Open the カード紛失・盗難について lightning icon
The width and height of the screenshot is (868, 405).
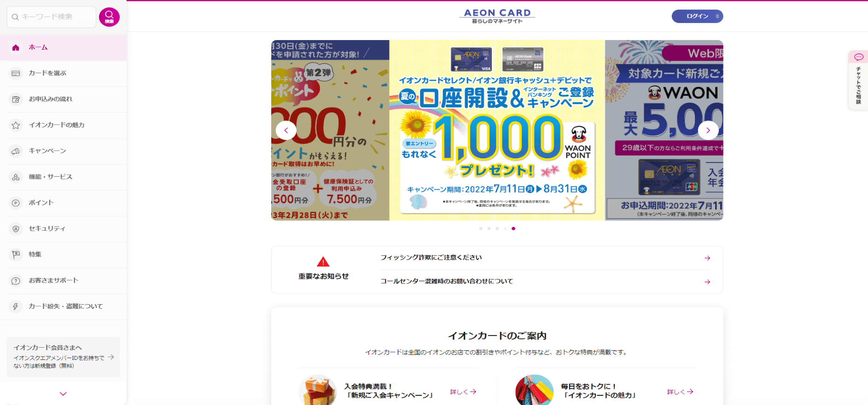pyautogui.click(x=16, y=307)
